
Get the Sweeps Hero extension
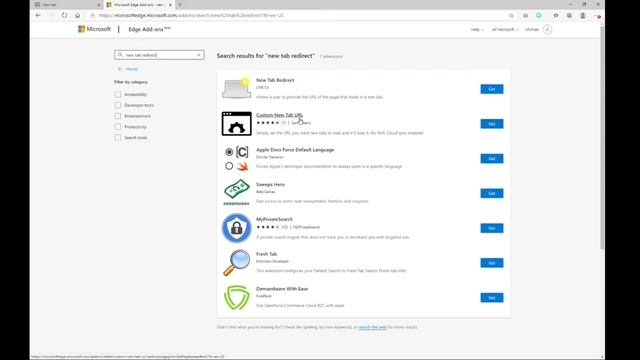491,193
